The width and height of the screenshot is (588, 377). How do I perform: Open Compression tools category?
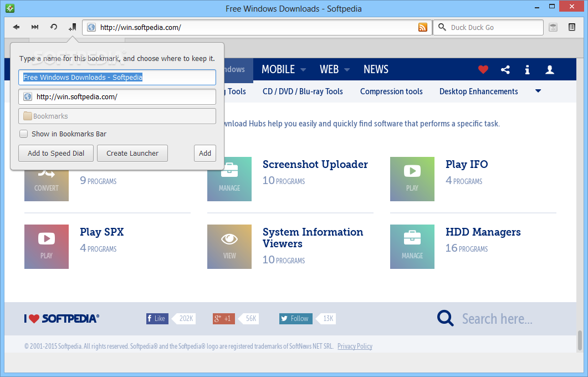(x=391, y=91)
